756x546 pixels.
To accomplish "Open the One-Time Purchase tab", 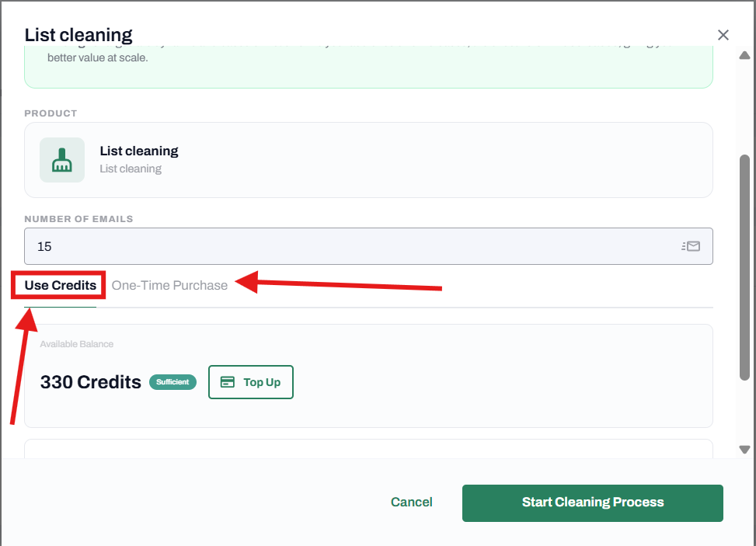I will coord(169,286).
